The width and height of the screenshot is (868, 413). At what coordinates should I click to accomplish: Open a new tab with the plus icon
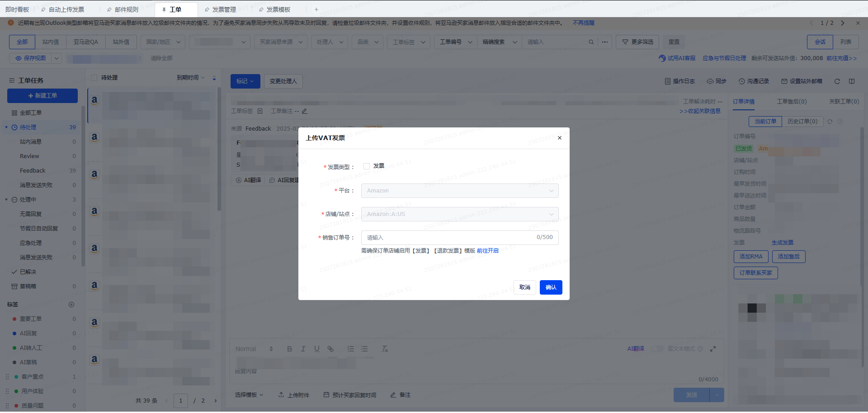316,9
